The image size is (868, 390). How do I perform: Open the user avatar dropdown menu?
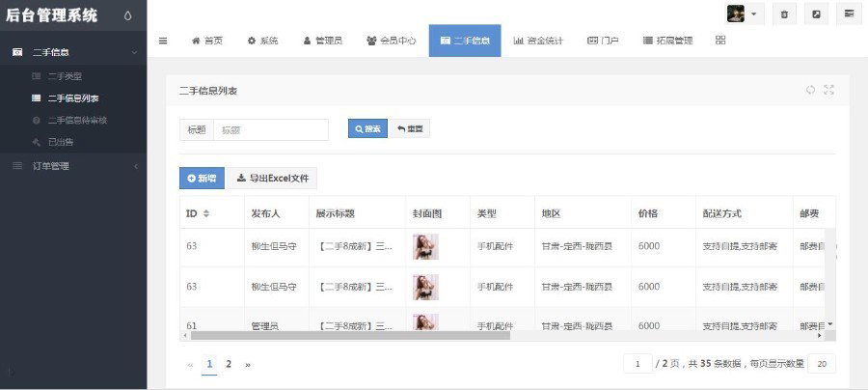click(x=742, y=14)
